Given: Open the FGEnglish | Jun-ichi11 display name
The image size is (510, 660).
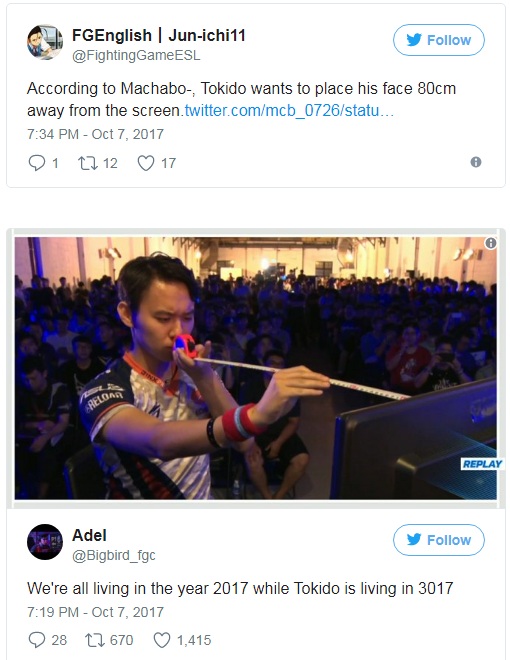Looking at the screenshot, I should [159, 35].
